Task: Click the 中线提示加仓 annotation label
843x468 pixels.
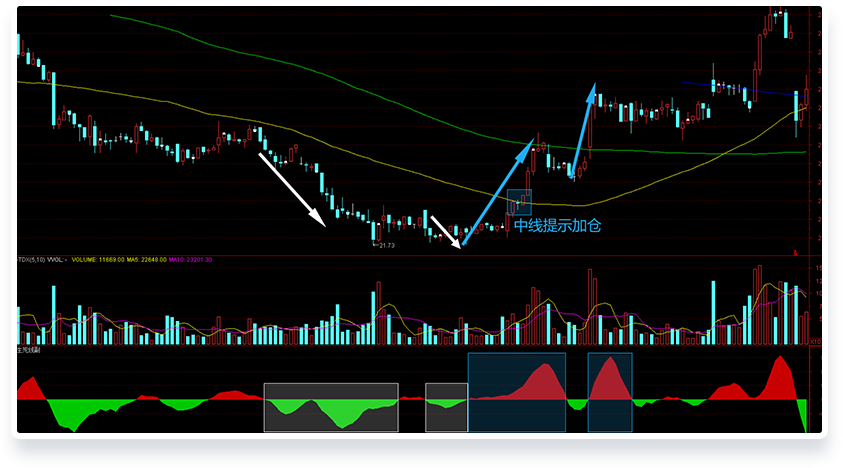Action: (557, 226)
